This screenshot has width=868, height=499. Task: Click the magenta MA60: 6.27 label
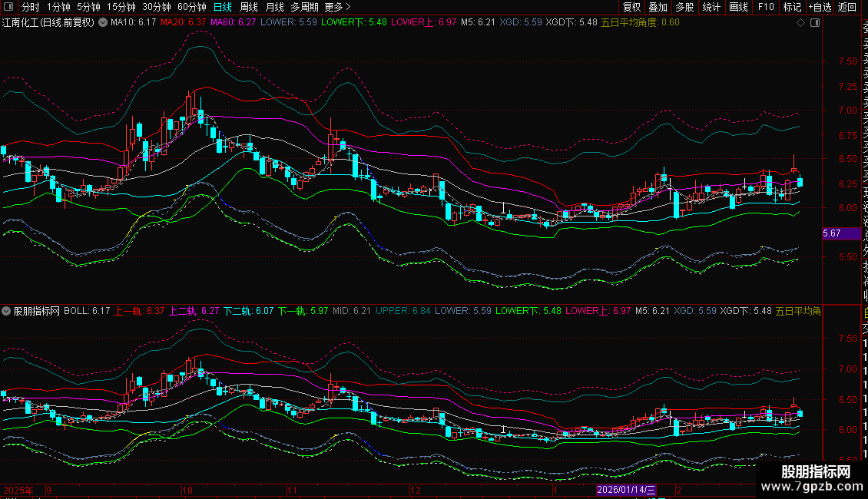[233, 23]
